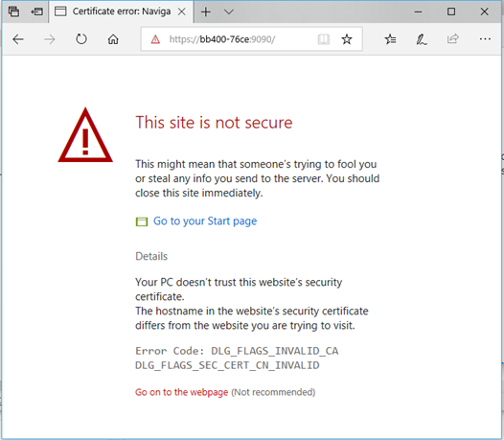The height and width of the screenshot is (440, 504).
Task: Click the Start page icon beside link
Action: (142, 221)
